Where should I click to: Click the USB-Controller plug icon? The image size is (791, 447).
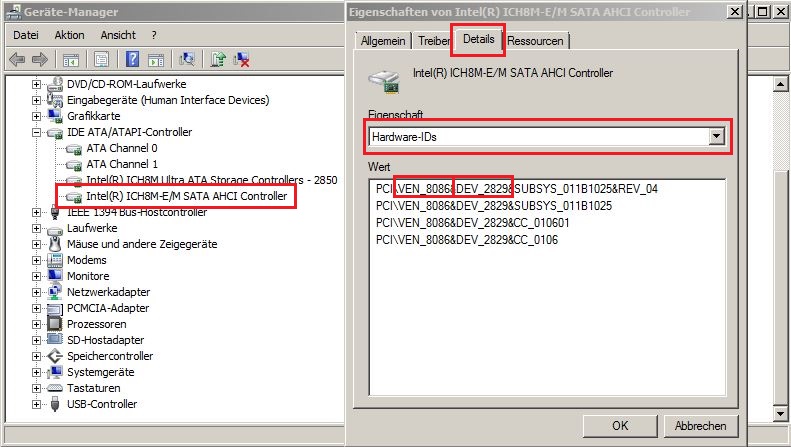pyautogui.click(x=55, y=404)
